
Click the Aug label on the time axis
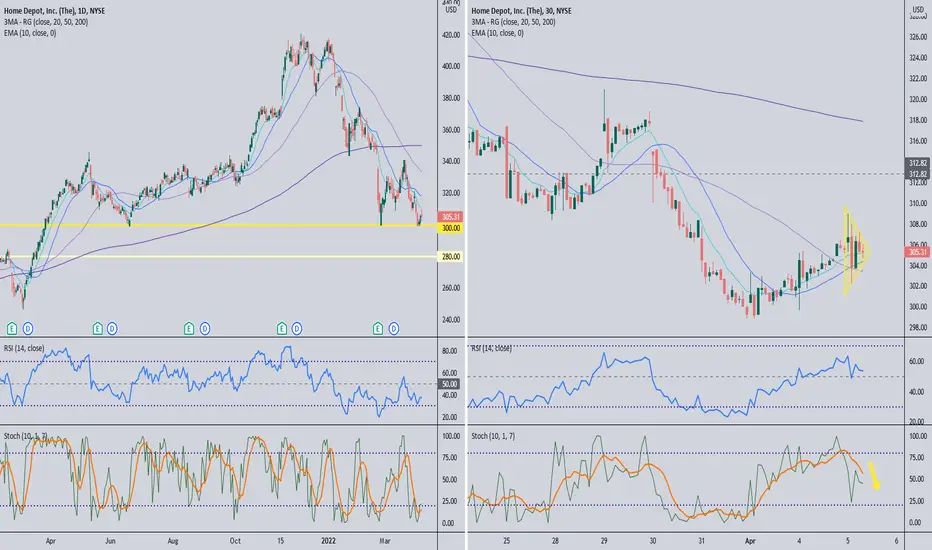click(x=173, y=541)
